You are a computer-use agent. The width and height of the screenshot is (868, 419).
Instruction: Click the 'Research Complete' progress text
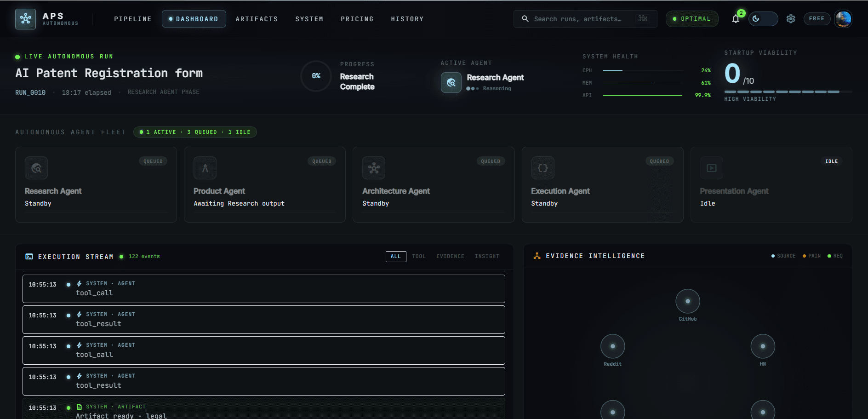tap(357, 82)
